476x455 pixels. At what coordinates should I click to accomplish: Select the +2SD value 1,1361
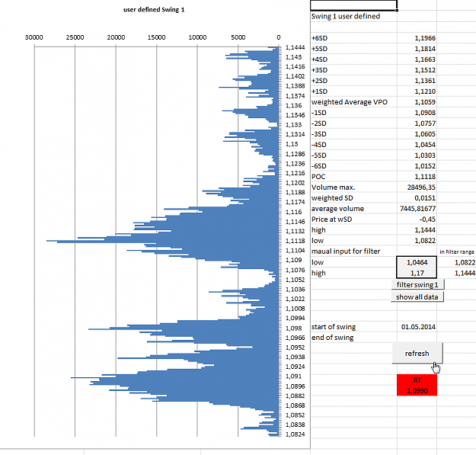click(x=425, y=81)
